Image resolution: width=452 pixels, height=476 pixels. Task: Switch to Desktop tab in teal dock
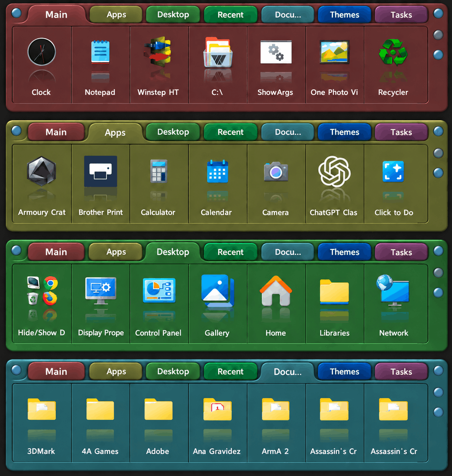click(x=173, y=371)
